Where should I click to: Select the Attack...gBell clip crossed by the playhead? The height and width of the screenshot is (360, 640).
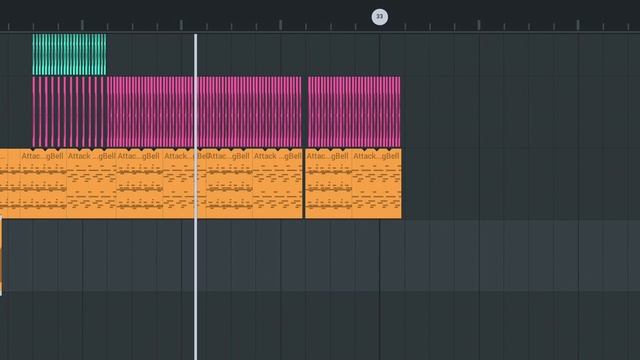(184, 184)
